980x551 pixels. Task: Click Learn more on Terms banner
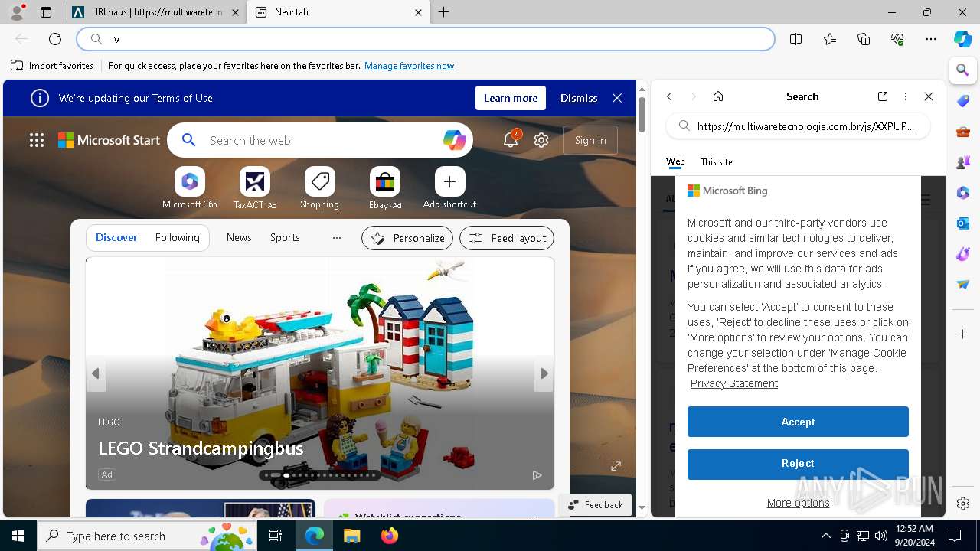click(x=511, y=98)
